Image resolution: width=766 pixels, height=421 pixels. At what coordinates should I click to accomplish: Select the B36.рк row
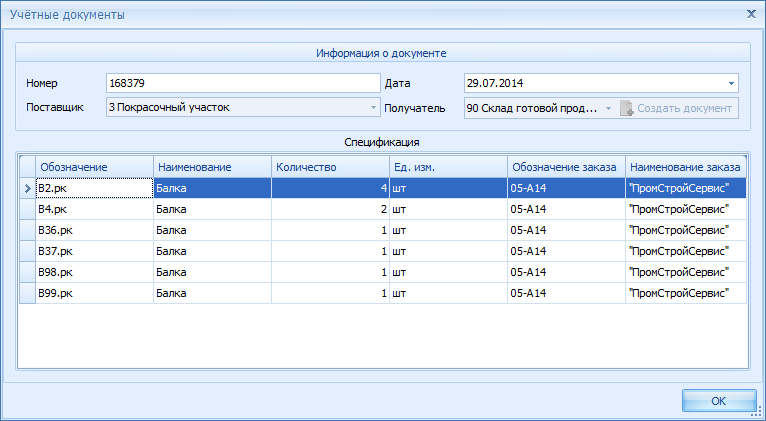click(93, 230)
